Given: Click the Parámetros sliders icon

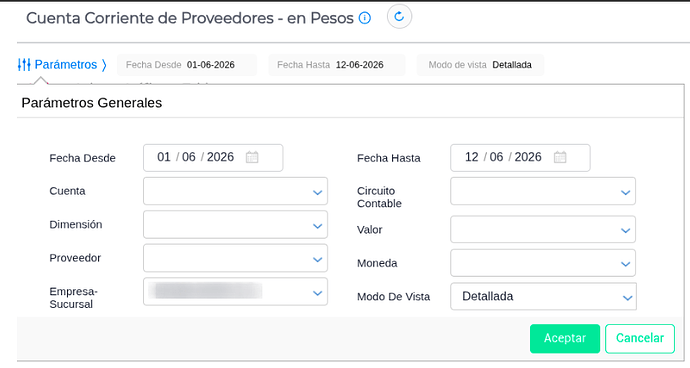Looking at the screenshot, I should tap(24, 65).
